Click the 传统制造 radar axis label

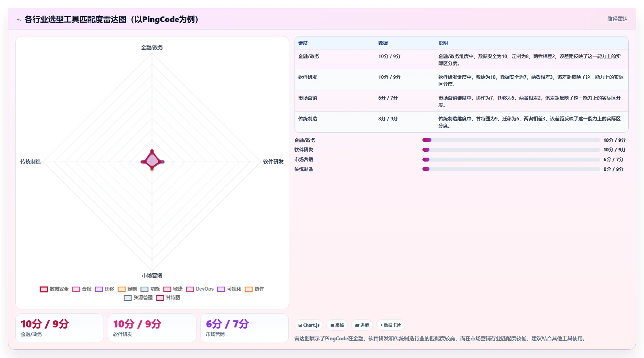pyautogui.click(x=31, y=162)
